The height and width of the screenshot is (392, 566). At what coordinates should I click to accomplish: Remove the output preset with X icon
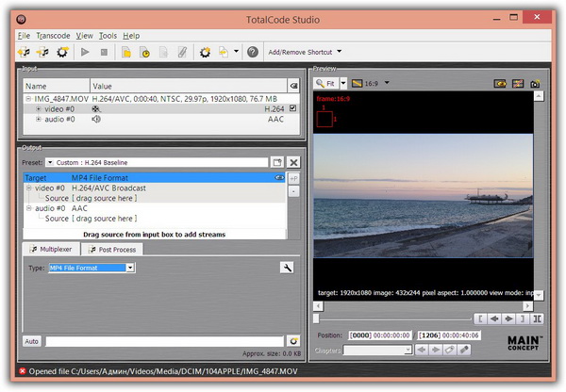click(293, 163)
